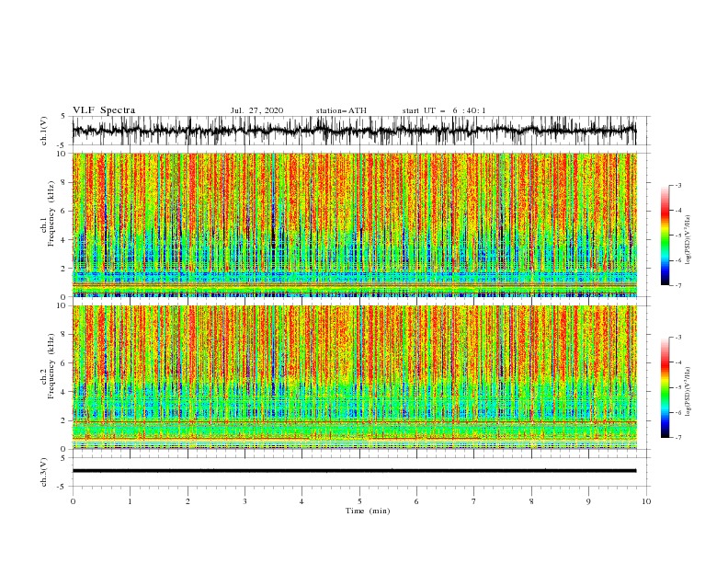Click the 'Time (min)' axis title
The image size is (728, 563).
tap(368, 511)
